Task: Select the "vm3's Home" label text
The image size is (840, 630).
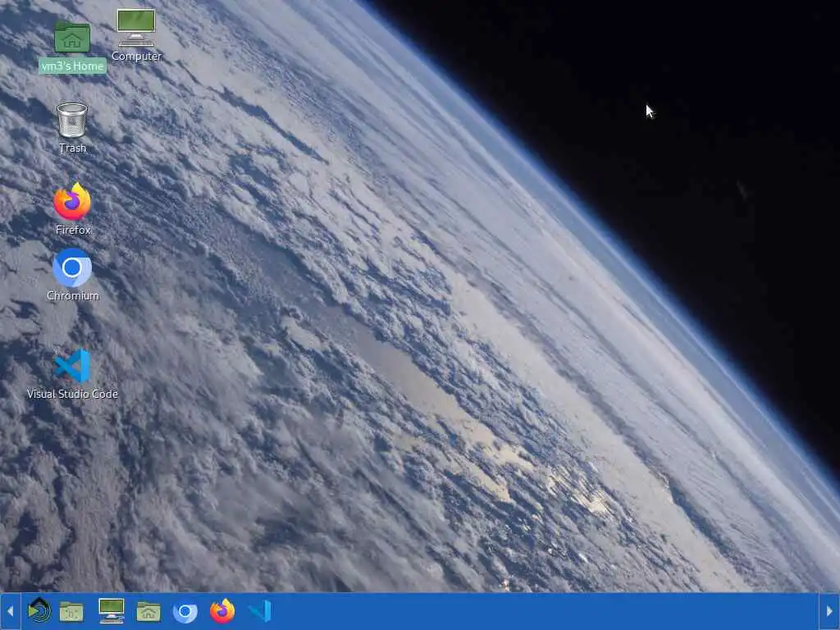Action: click(72, 66)
